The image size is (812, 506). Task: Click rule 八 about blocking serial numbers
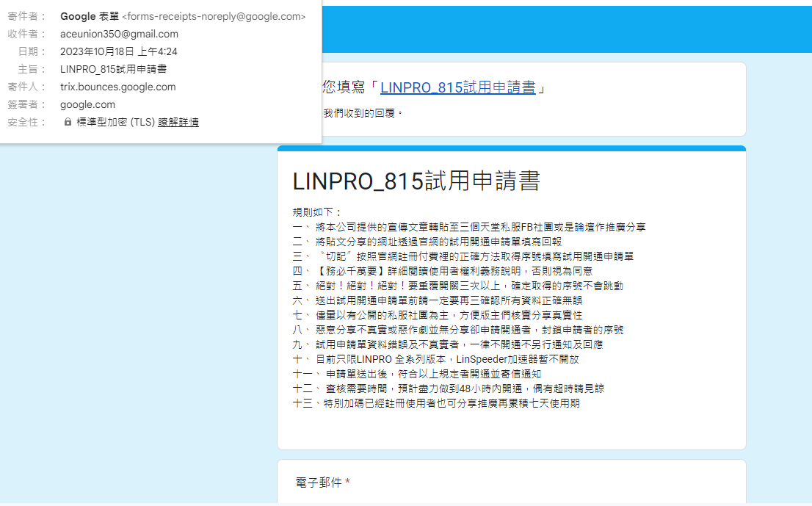click(x=458, y=330)
